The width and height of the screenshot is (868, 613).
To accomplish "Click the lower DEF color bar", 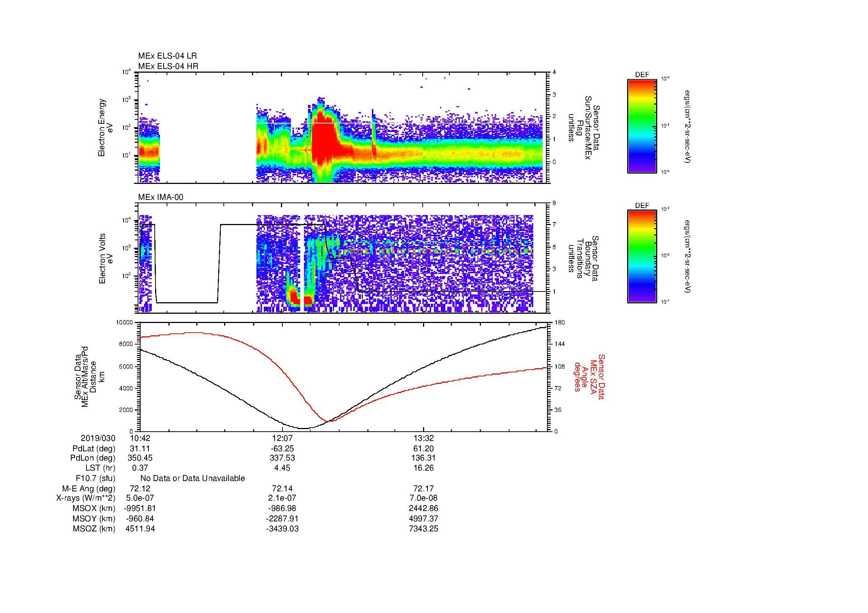I will pyautogui.click(x=642, y=257).
